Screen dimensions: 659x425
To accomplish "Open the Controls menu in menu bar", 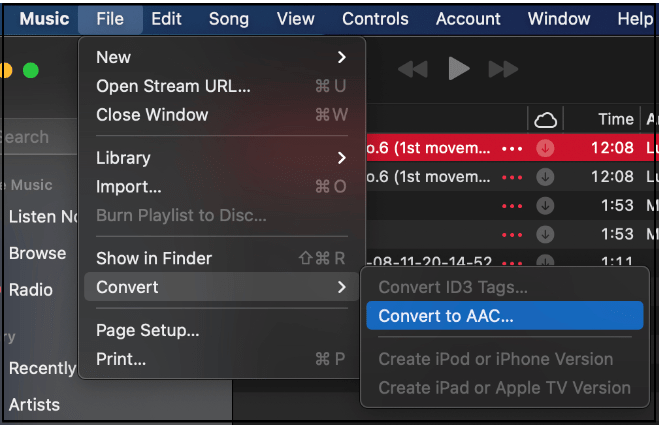I will pos(376,19).
